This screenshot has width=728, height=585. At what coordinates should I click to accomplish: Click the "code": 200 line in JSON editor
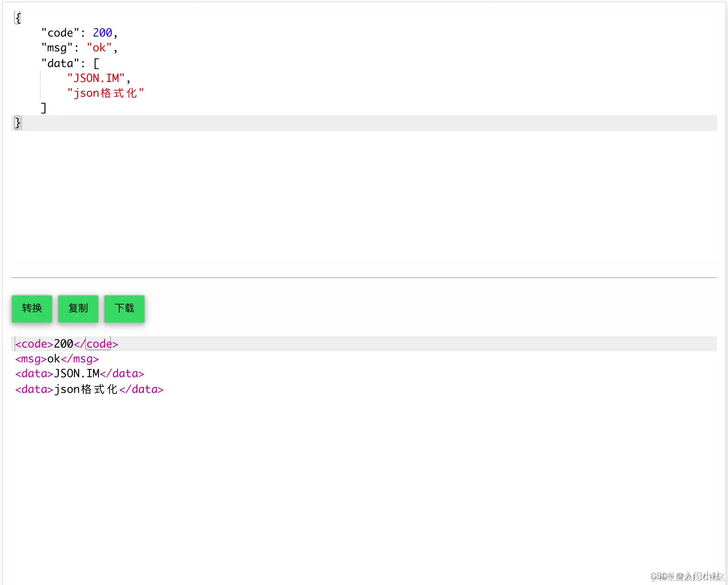(x=79, y=33)
